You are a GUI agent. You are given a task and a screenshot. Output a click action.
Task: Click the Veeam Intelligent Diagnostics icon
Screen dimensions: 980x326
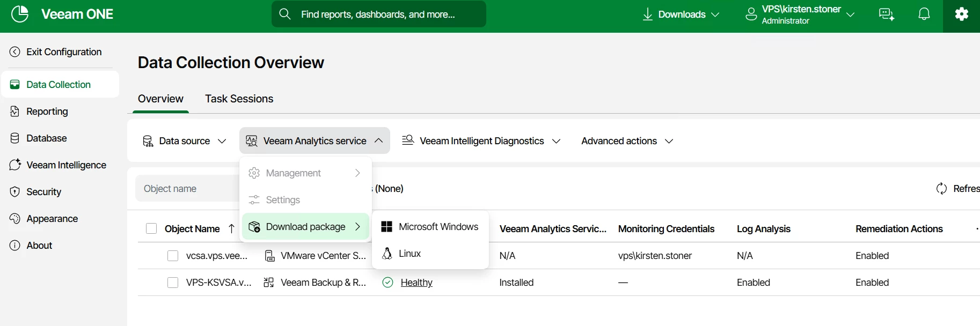408,140
